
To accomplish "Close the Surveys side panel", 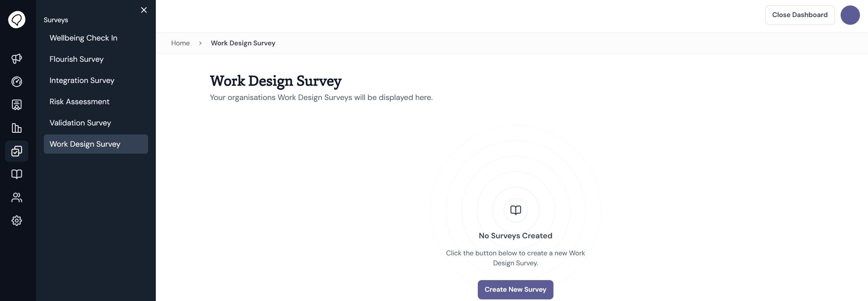I will coord(144,10).
